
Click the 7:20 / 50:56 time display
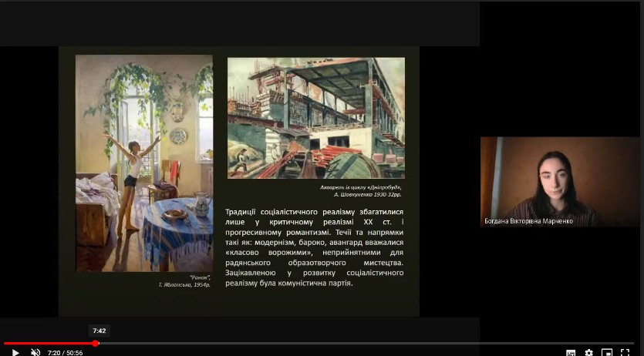pos(65,353)
